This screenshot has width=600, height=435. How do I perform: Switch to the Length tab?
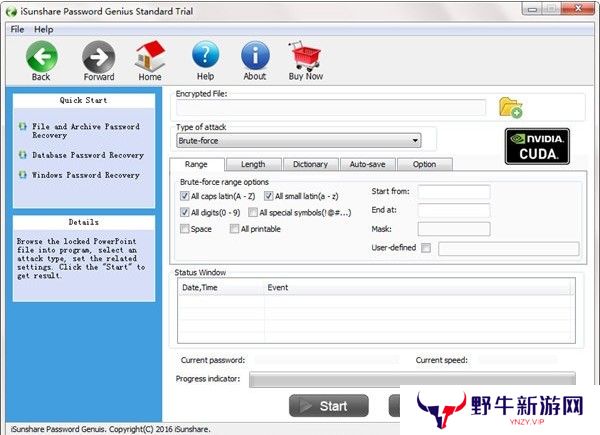(x=253, y=165)
